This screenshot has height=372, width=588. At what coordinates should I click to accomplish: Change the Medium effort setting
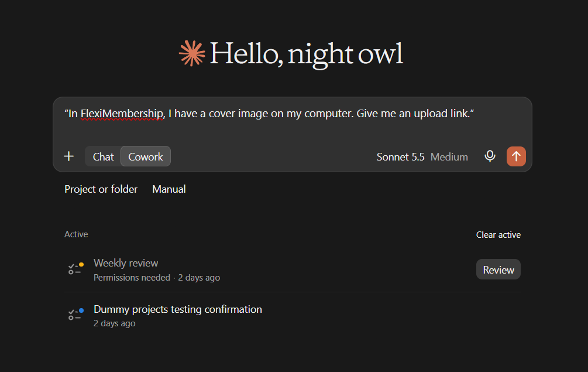(449, 157)
